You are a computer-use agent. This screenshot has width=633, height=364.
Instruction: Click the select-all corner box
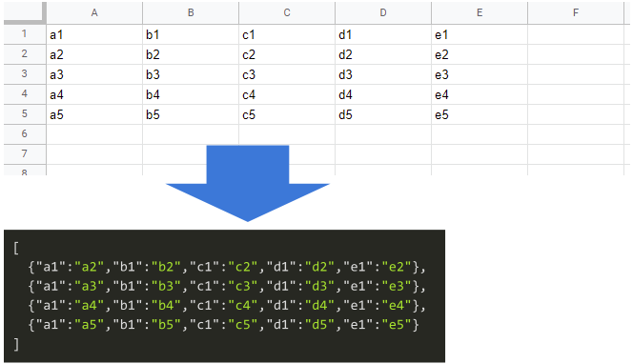(x=24, y=13)
